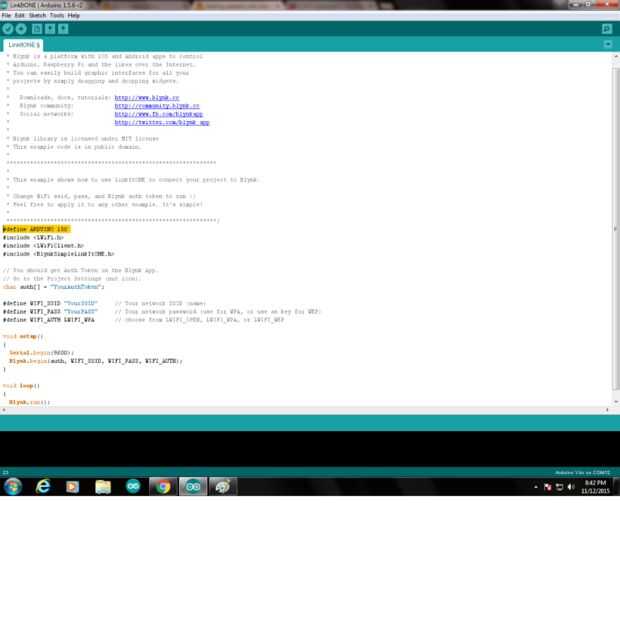Image resolution: width=620 pixels, height=620 pixels.
Task: Switch to Google Chrome on the taskbar
Action: (x=163, y=486)
